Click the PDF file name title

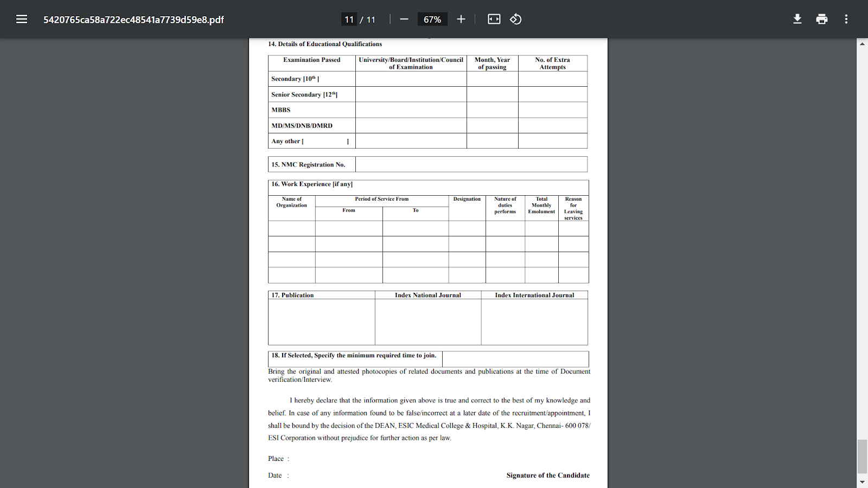click(133, 20)
